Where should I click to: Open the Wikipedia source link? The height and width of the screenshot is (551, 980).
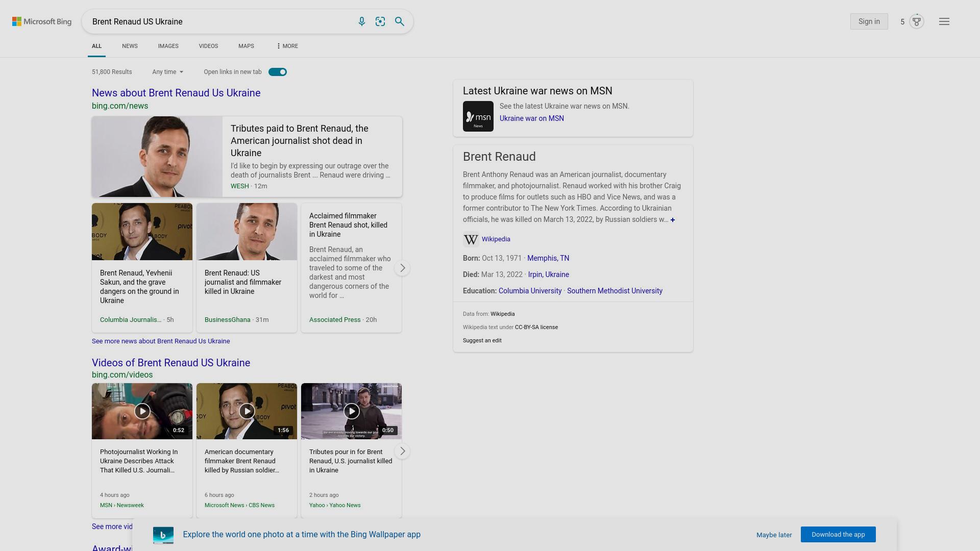coord(496,239)
